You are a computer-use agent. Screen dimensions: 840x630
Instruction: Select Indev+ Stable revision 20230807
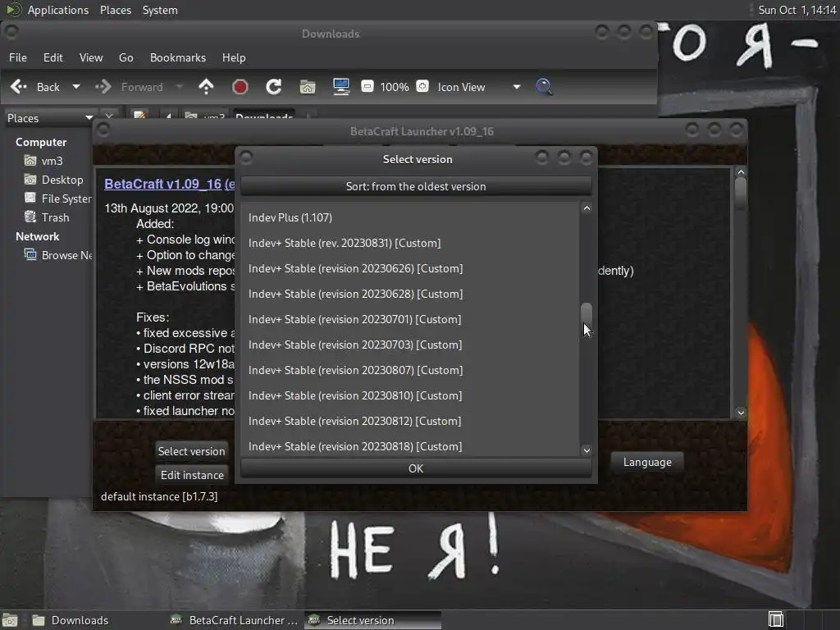(x=410, y=370)
